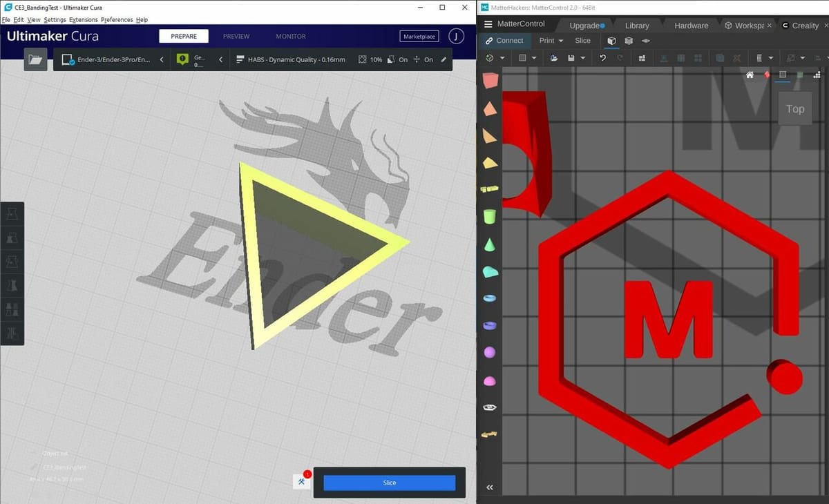Screen dimensions: 829x504
Task: Expand the save dropdown arrow in MatterControl
Action: click(584, 59)
